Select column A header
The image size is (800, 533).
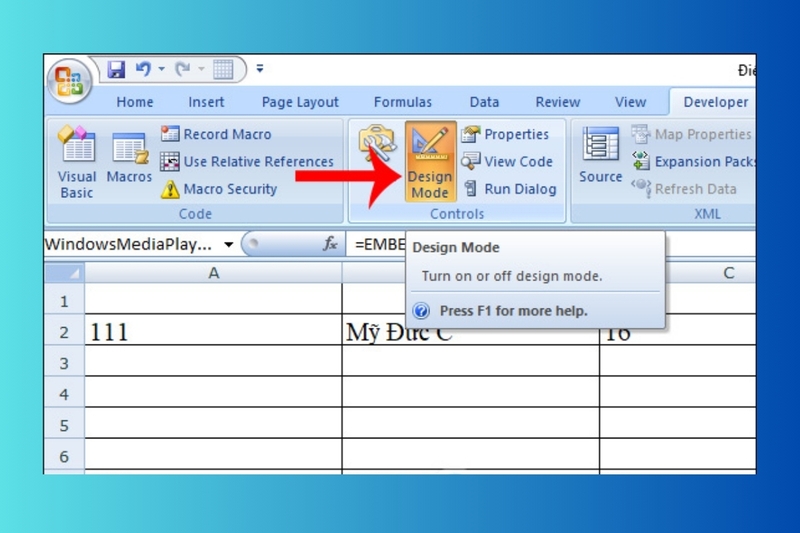click(213, 273)
